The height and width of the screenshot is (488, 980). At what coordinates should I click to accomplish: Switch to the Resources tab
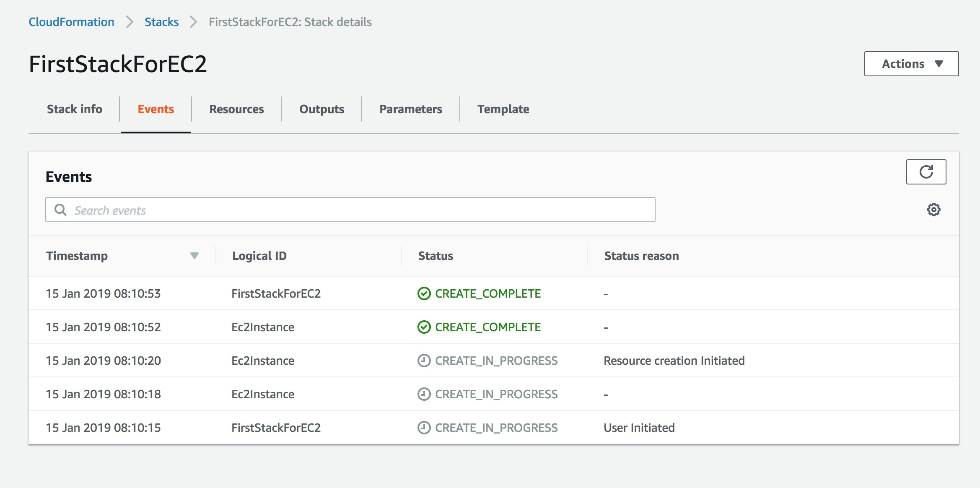click(x=236, y=109)
